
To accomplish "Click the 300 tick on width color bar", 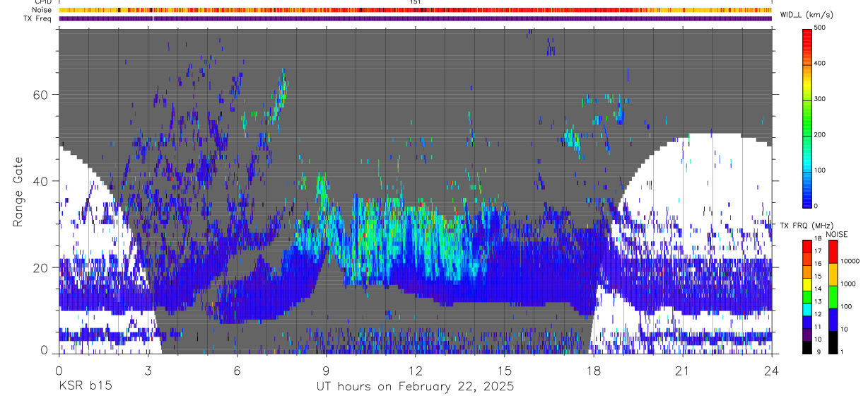I will click(x=820, y=99).
